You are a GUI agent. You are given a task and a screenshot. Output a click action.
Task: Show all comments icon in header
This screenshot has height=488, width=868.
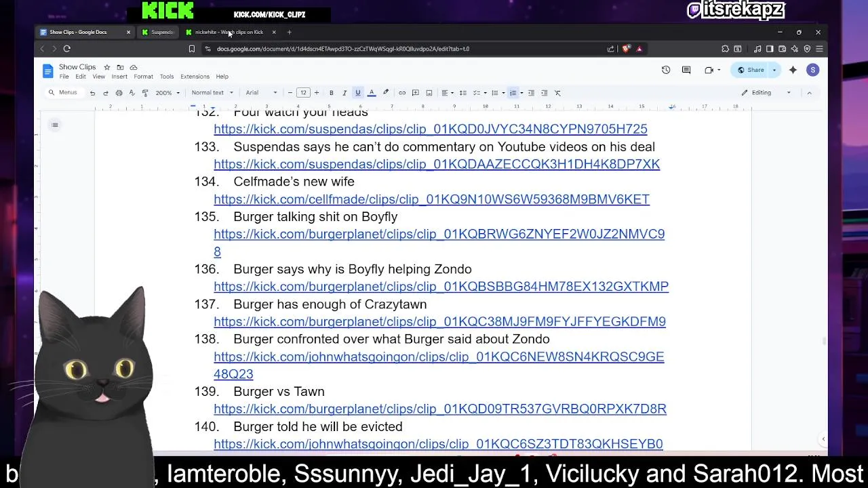(686, 70)
